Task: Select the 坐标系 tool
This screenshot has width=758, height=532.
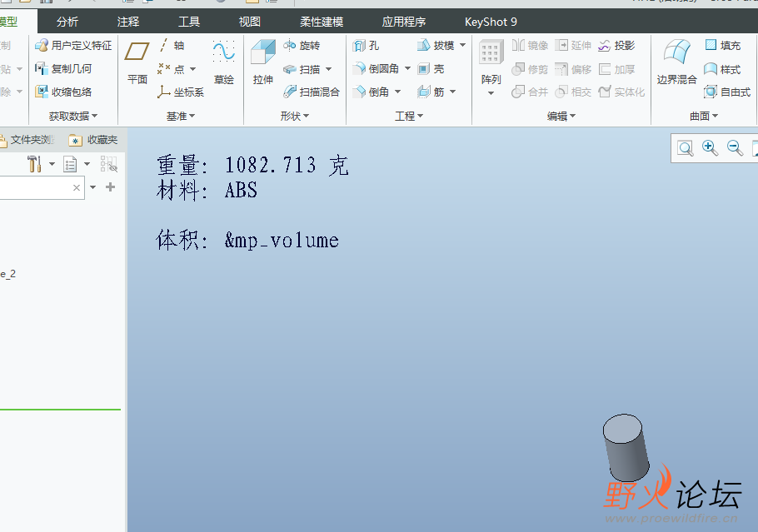Action: coord(181,92)
